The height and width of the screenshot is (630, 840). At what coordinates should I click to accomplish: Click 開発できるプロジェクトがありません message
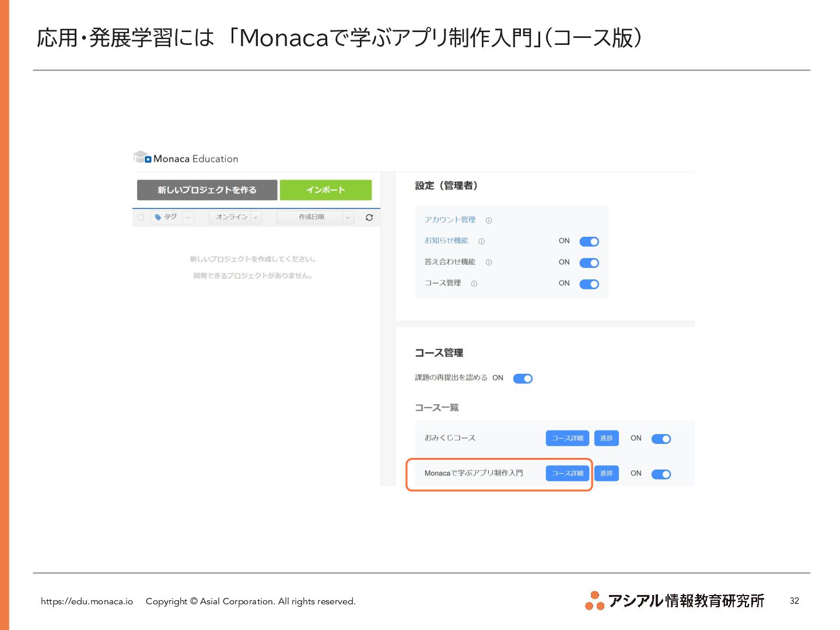click(253, 276)
